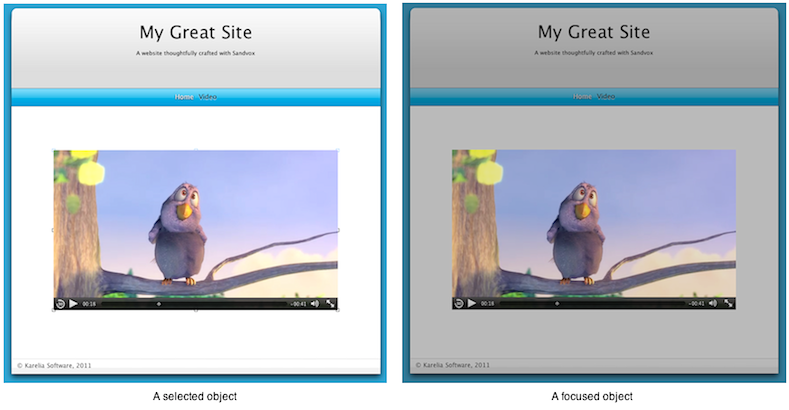Enter fullscreen on the focused object video

click(x=728, y=303)
